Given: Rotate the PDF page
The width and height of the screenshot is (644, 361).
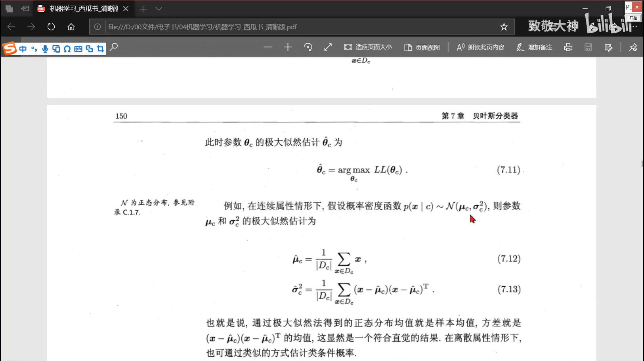Looking at the screenshot, I should [308, 47].
